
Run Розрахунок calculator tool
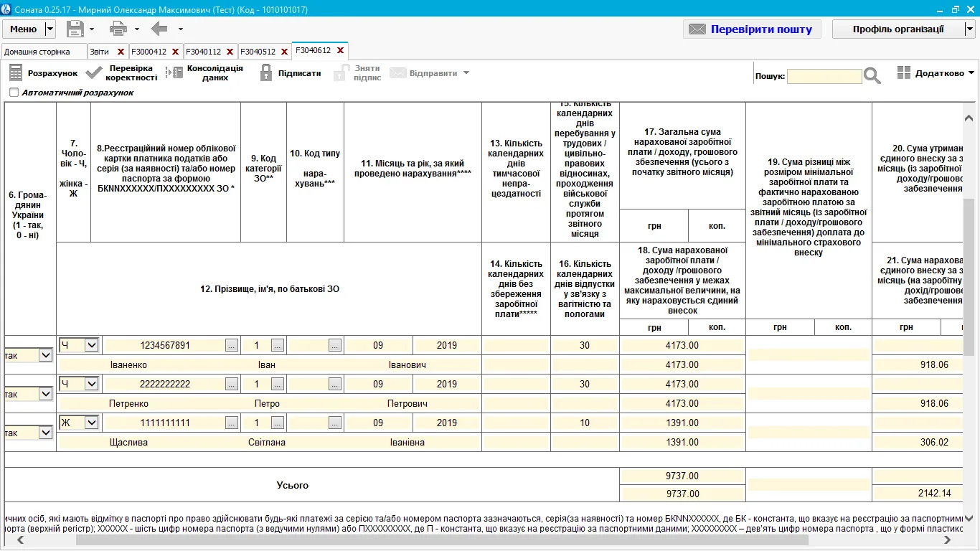[42, 73]
